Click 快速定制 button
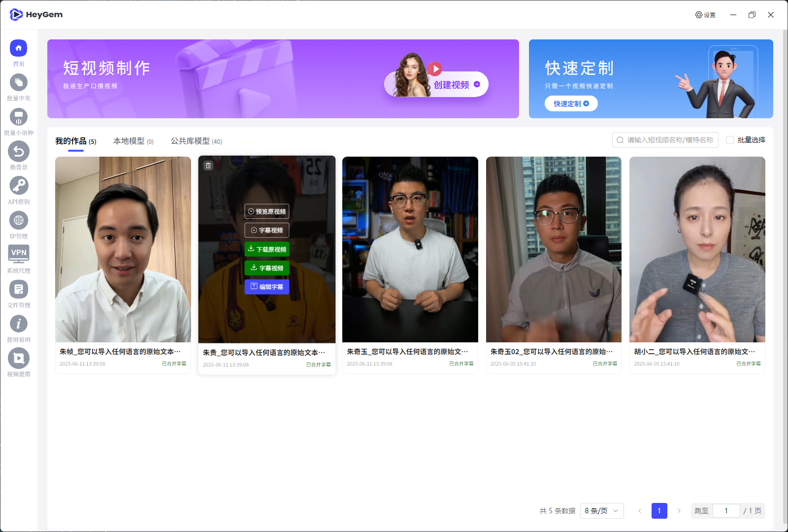Screen dimensions: 788x532 coord(571,103)
